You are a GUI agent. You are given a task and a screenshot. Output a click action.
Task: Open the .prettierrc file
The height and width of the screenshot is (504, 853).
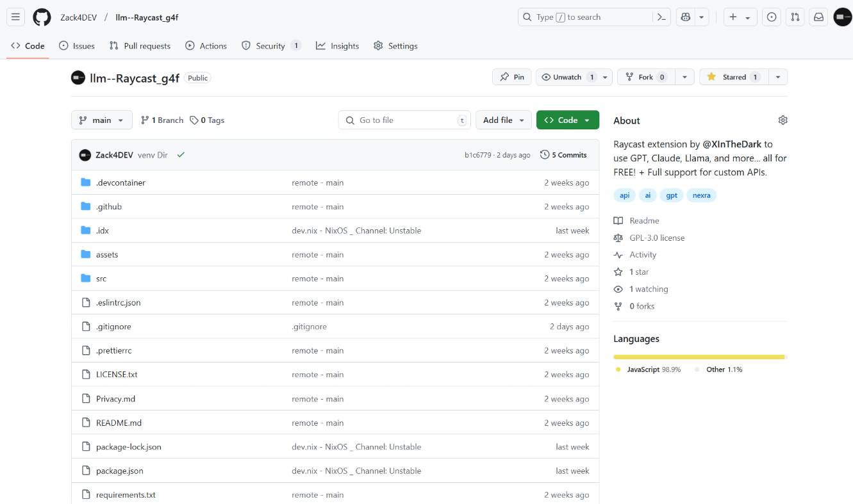coord(114,351)
